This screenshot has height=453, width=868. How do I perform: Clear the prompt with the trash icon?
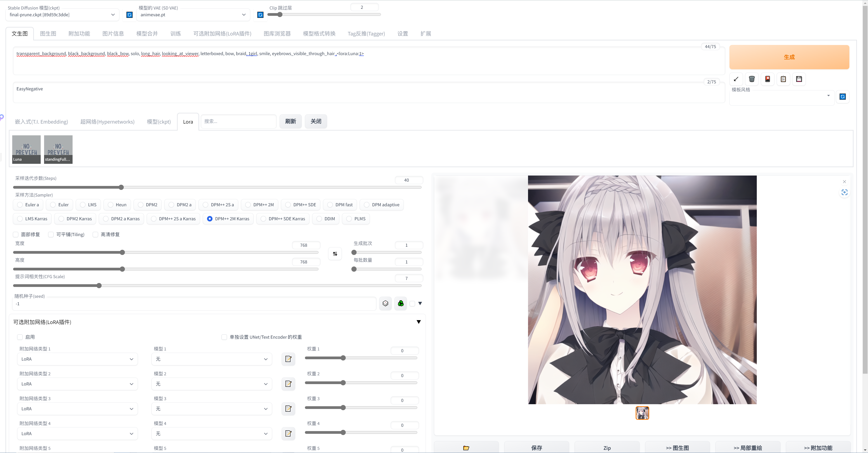click(752, 79)
